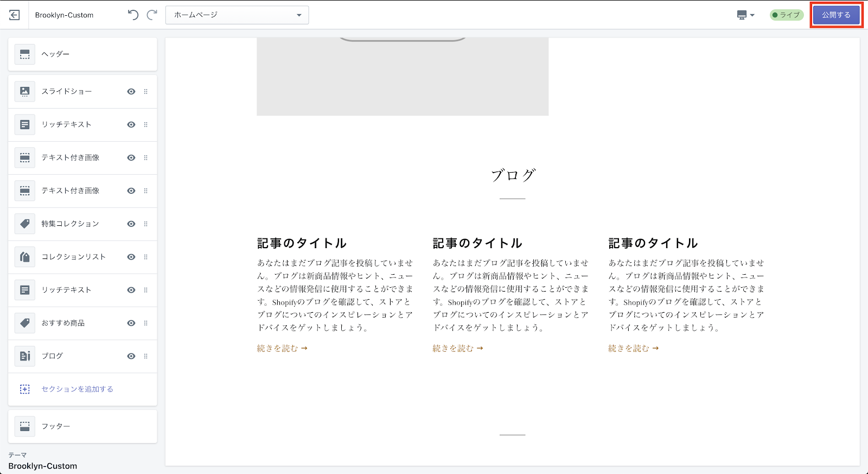The height and width of the screenshot is (474, 868).
Task: Click セクションを追加する link
Action: 78,389
